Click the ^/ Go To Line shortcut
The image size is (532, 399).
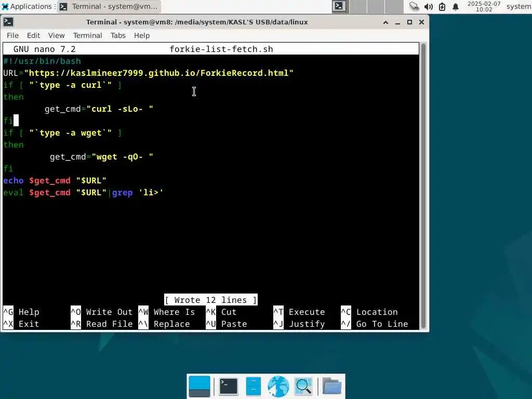pos(374,324)
